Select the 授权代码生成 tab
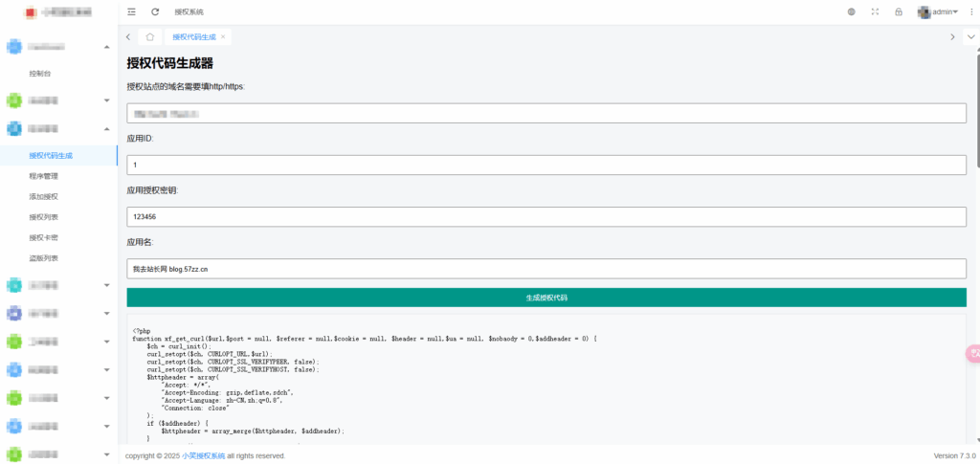 click(193, 36)
